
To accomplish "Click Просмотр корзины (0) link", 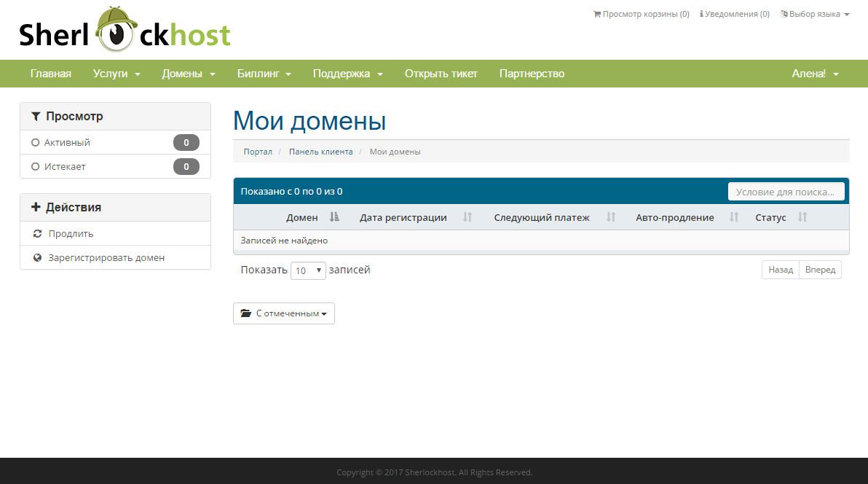I will click(x=642, y=14).
